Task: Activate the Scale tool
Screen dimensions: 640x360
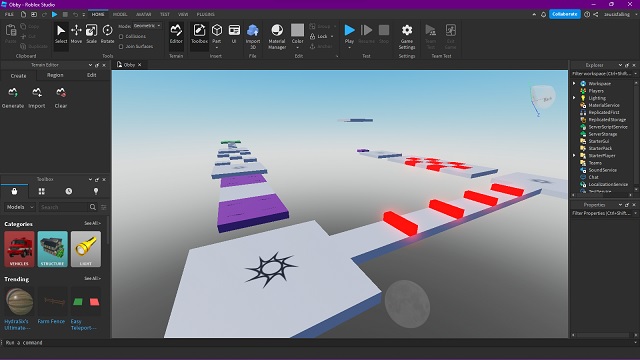Action: tap(91, 34)
